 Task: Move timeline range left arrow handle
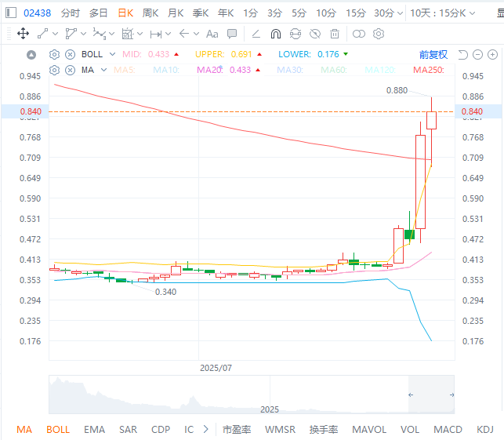(x=411, y=395)
